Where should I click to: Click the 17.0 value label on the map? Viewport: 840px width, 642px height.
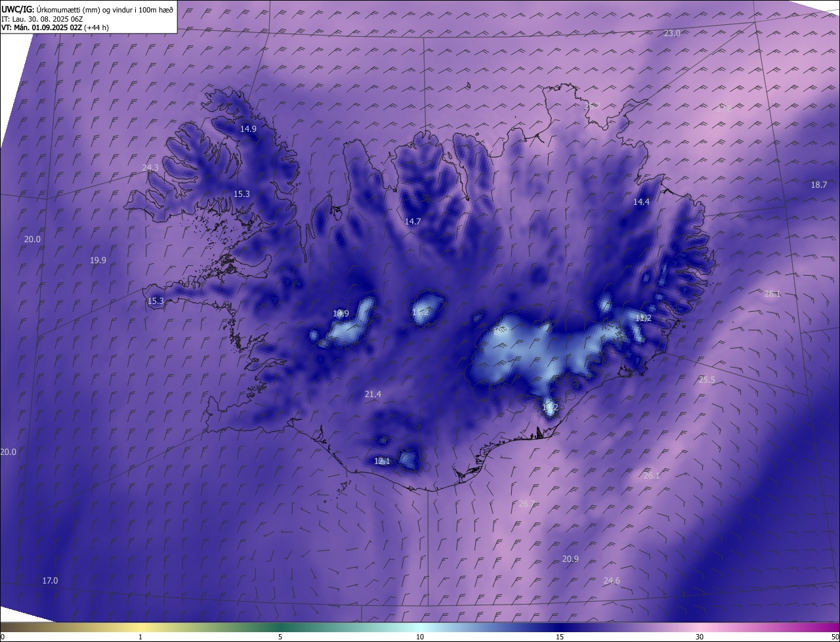pos(50,581)
